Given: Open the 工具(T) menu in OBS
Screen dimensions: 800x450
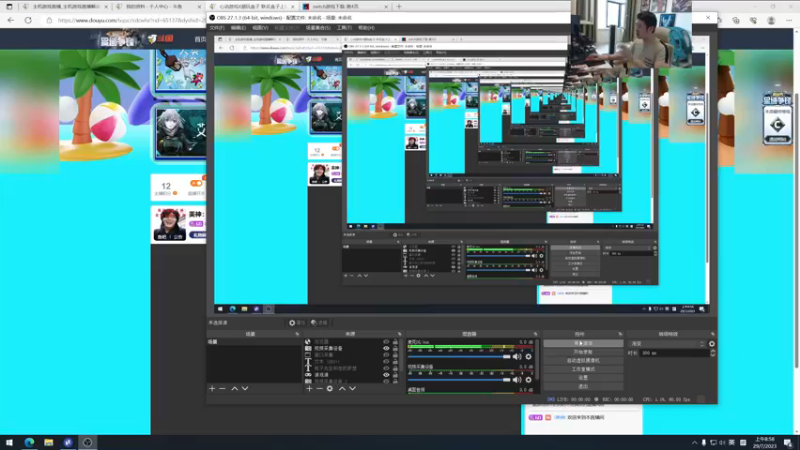Looking at the screenshot, I should pyautogui.click(x=344, y=28).
